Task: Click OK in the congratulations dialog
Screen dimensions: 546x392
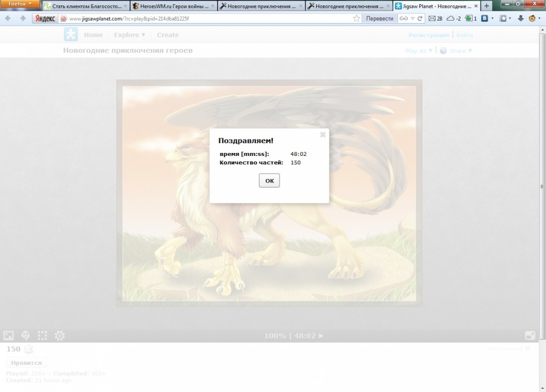Action: [269, 181]
